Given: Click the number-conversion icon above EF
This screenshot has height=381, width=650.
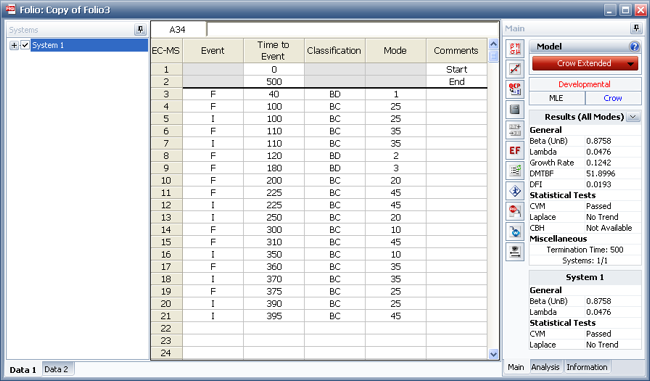Looking at the screenshot, I should coord(515,130).
